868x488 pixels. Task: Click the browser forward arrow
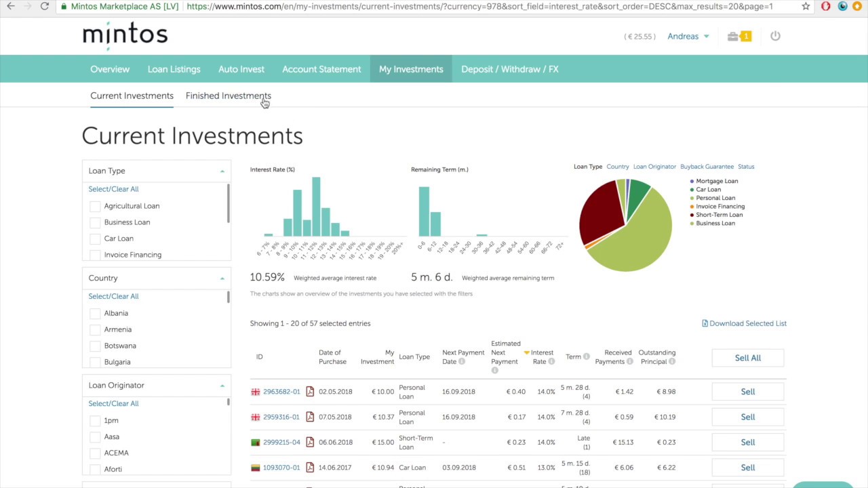pos(27,6)
